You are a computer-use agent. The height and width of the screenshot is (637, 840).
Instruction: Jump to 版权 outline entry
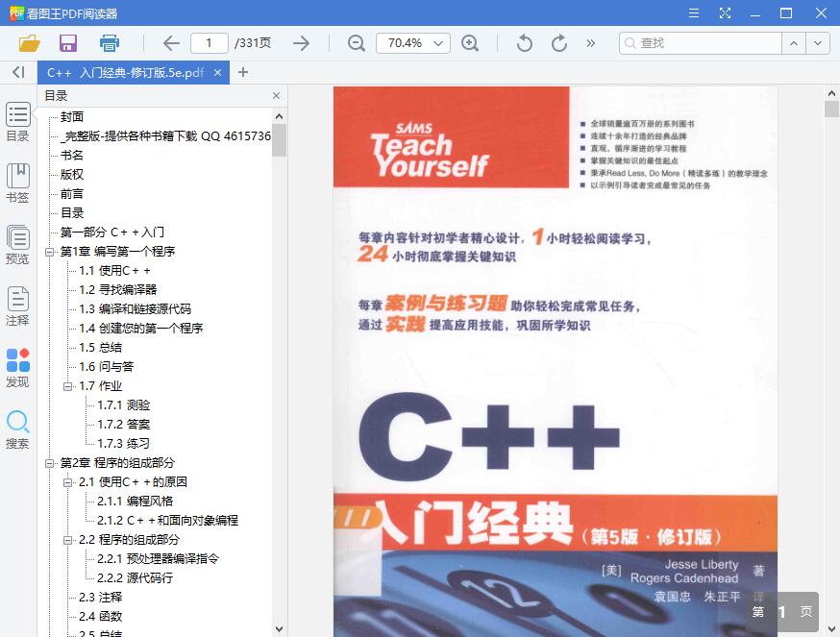[72, 175]
